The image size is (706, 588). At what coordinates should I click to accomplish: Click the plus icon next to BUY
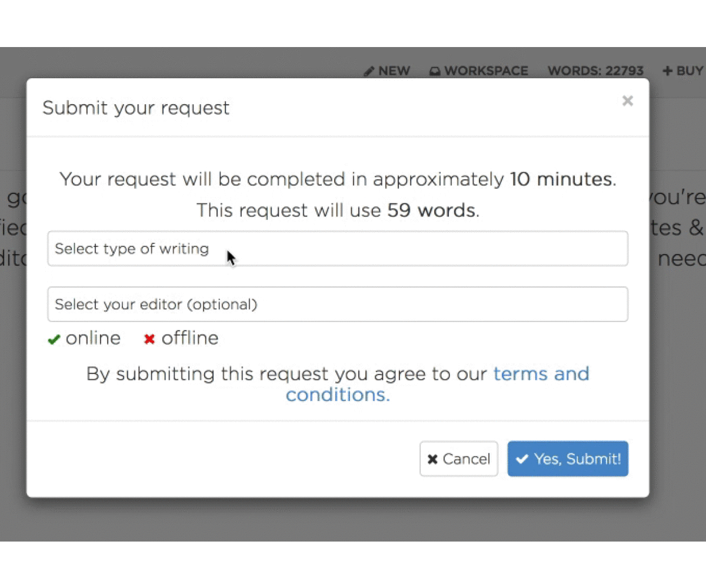point(667,71)
